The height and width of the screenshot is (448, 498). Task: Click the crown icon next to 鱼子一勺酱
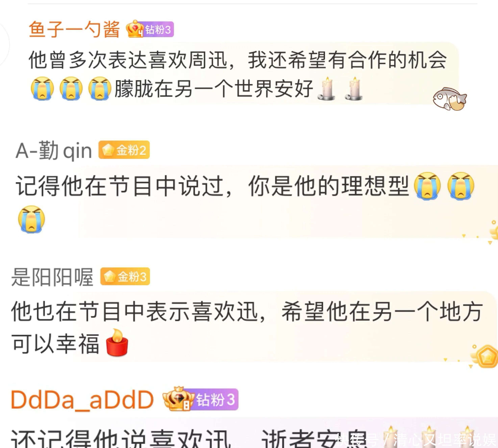click(x=134, y=29)
